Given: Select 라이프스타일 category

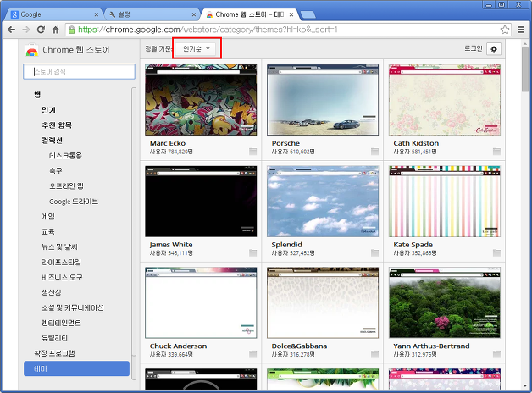Looking at the screenshot, I should (x=61, y=262).
